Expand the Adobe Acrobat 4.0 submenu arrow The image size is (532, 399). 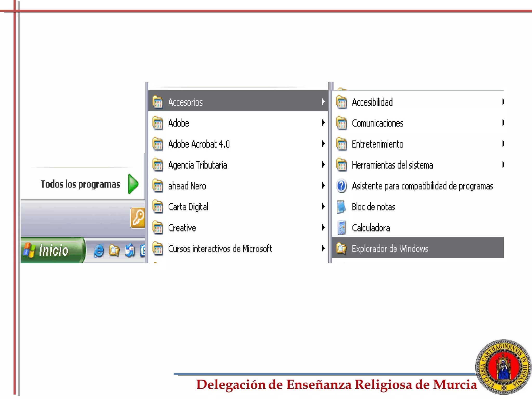(x=323, y=144)
